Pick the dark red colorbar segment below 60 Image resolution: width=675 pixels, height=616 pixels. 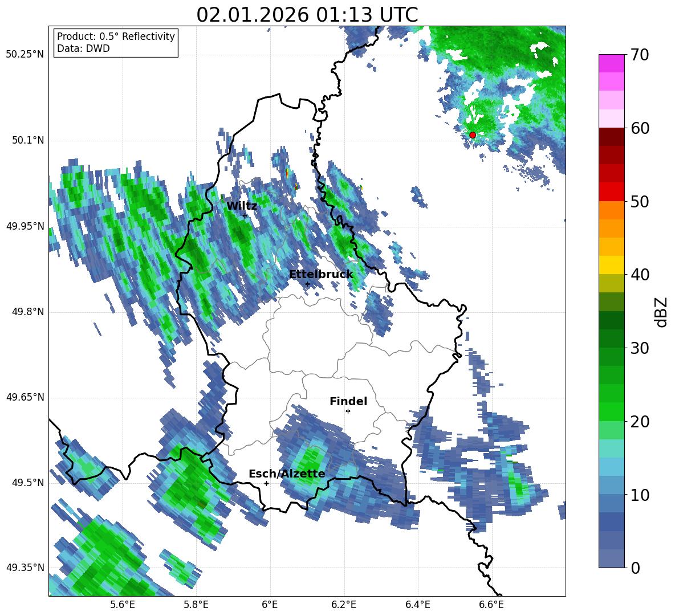[611, 137]
